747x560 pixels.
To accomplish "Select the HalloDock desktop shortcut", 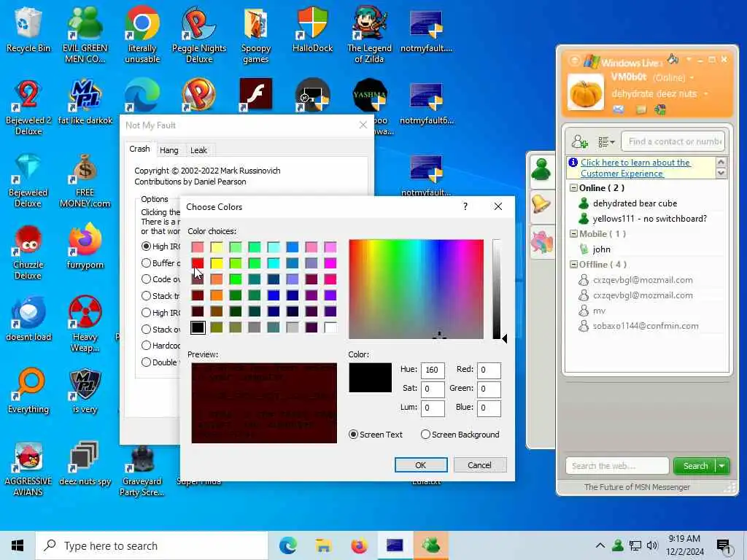I will (312, 29).
